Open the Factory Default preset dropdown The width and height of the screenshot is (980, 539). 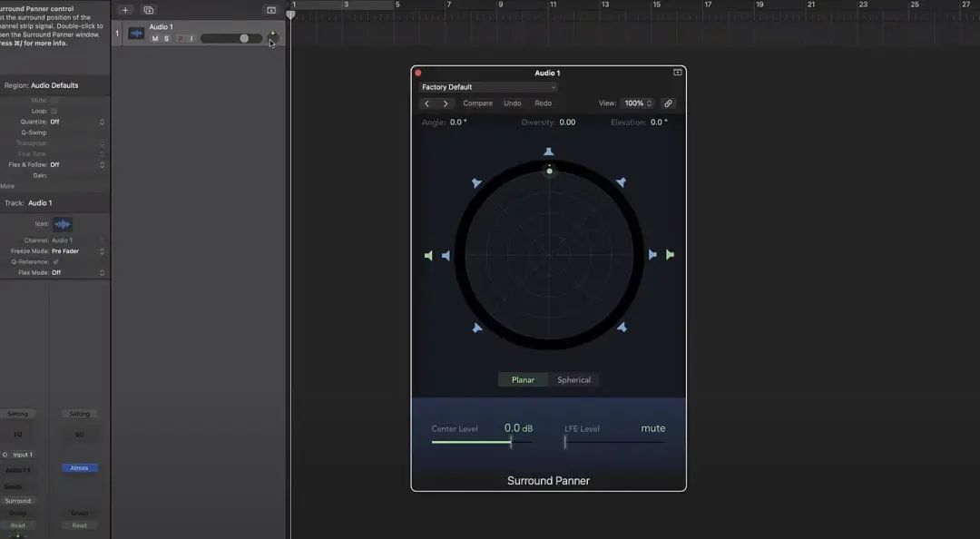[x=488, y=87]
